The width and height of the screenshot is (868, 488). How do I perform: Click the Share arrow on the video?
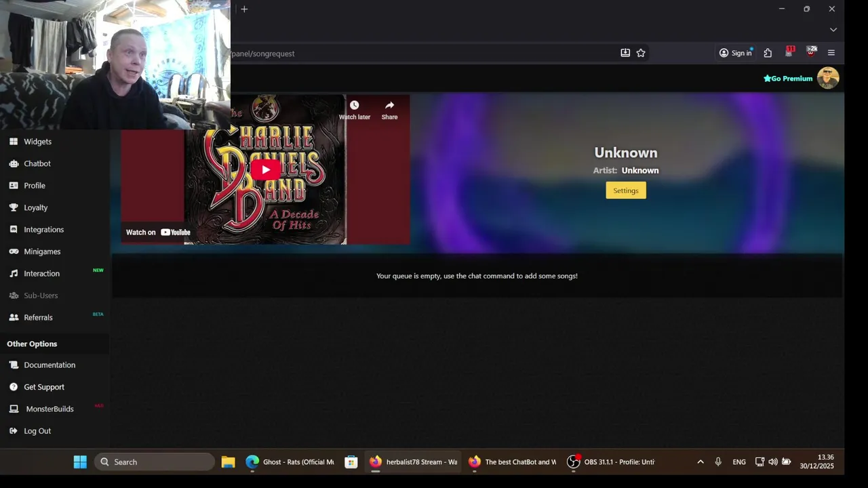(389, 105)
